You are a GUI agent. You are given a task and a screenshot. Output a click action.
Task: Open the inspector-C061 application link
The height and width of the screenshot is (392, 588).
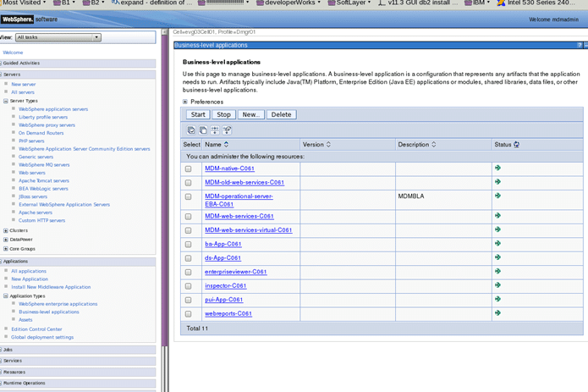point(225,286)
